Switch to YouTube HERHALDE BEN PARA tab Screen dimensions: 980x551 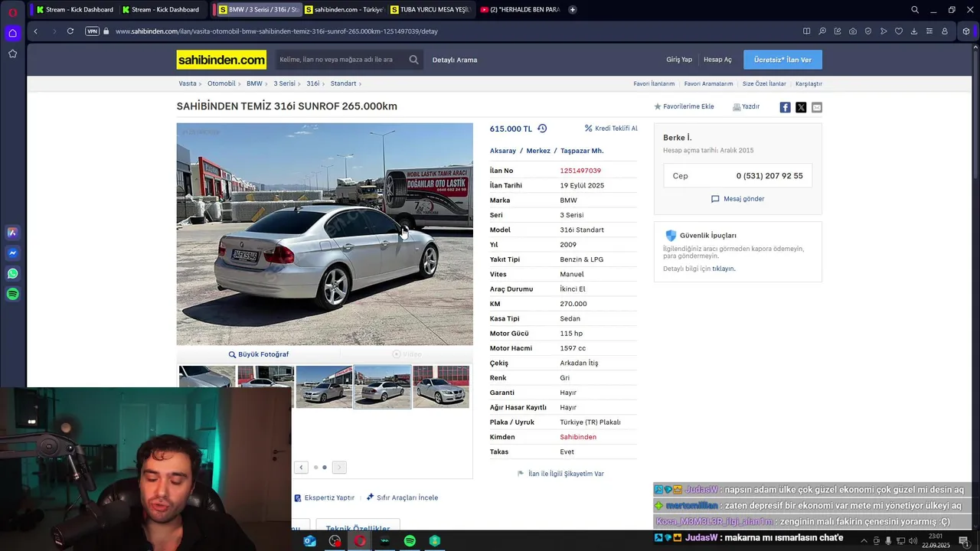click(520, 10)
